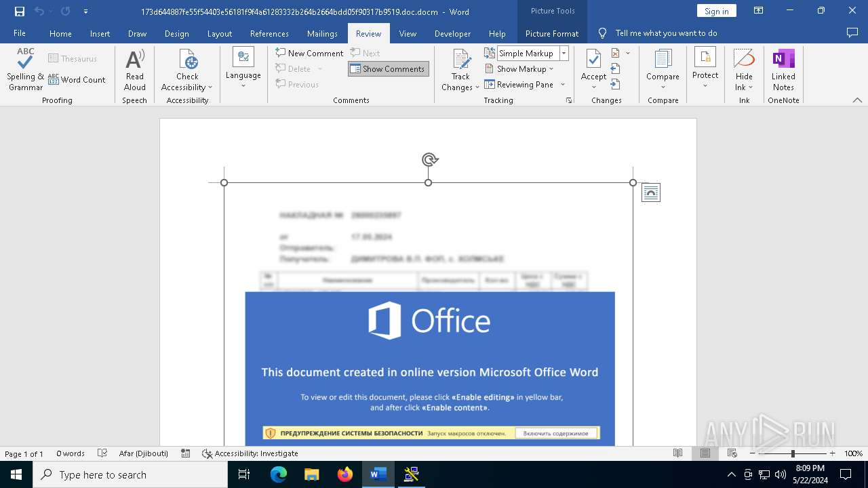The height and width of the screenshot is (488, 868).
Task: Collapse the ribbon with chevron
Action: tap(857, 100)
